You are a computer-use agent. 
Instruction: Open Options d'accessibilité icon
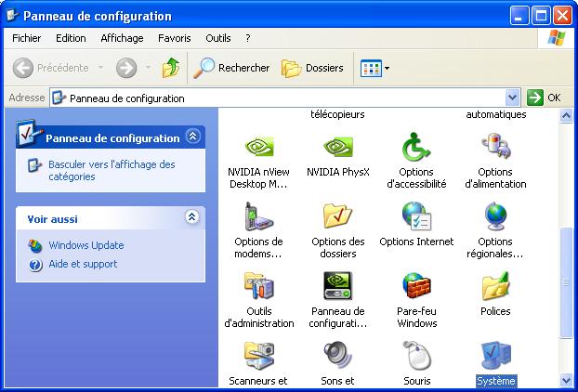tap(416, 146)
